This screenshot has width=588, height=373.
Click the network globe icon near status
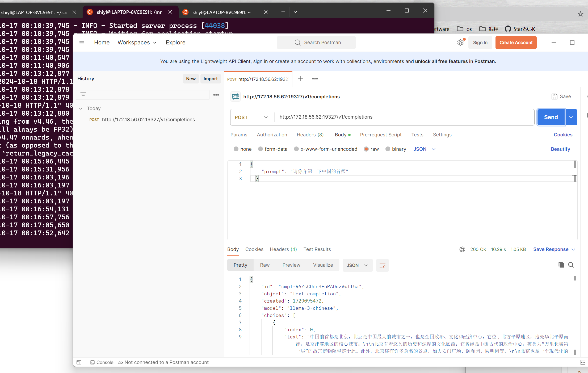click(x=462, y=249)
